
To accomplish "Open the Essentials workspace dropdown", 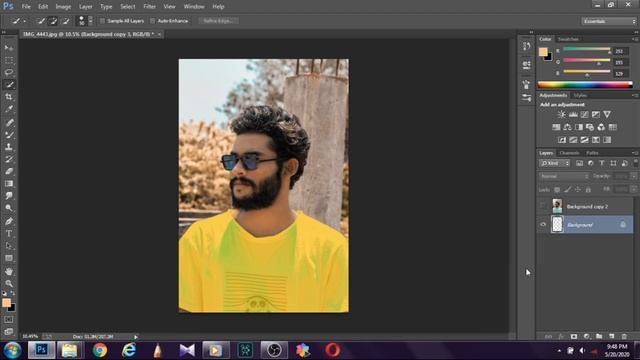I will [x=609, y=21].
